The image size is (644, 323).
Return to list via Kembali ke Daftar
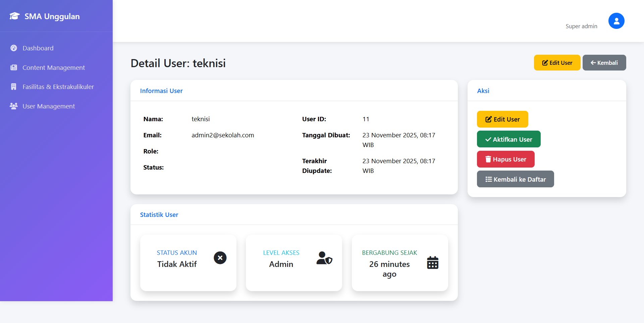point(515,179)
